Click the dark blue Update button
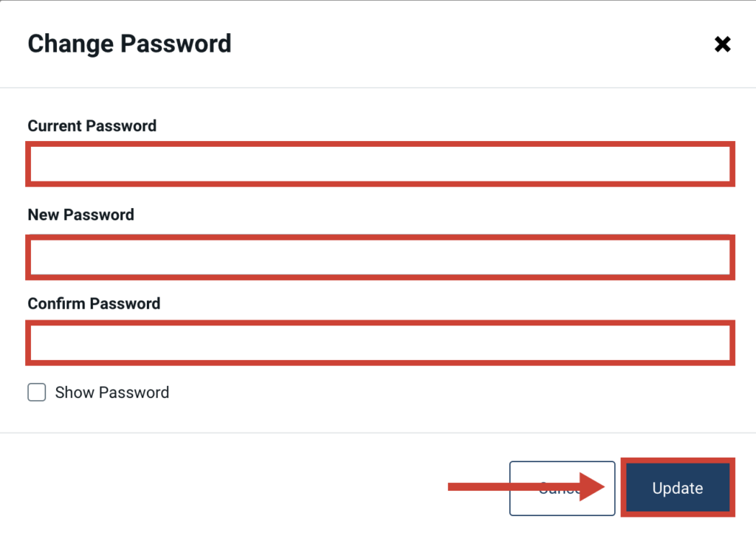756x555 pixels. (678, 488)
